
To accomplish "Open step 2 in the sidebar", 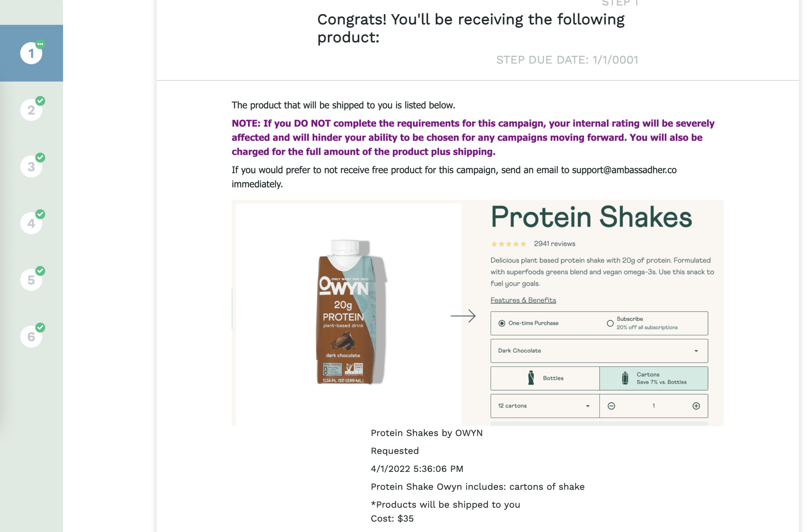I will [x=31, y=110].
